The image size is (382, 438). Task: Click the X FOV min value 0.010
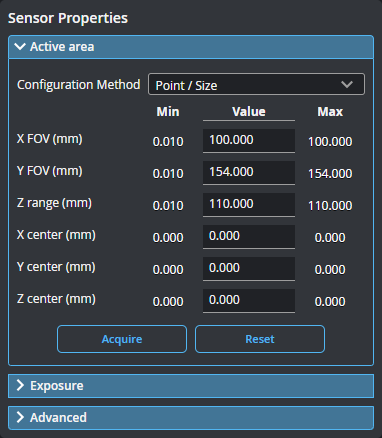pyautogui.click(x=168, y=142)
